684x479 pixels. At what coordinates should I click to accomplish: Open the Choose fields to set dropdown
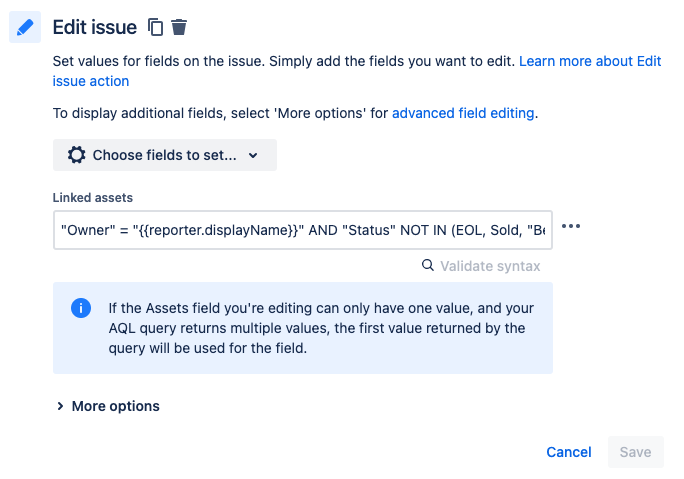point(165,155)
